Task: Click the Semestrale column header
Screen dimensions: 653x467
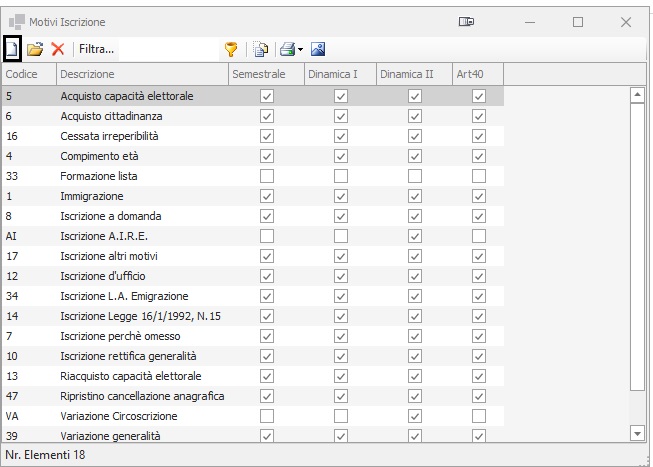Action: (x=266, y=74)
